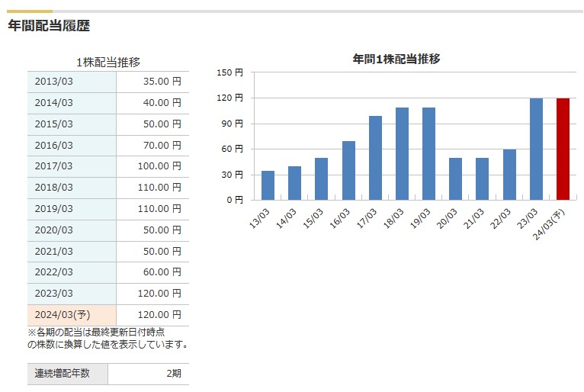The height and width of the screenshot is (392, 584).
Task: Select the 2021/03 row label
Action: [53, 252]
